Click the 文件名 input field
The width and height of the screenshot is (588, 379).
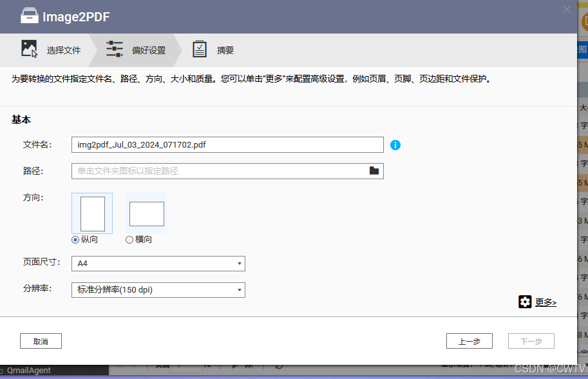[x=227, y=145]
